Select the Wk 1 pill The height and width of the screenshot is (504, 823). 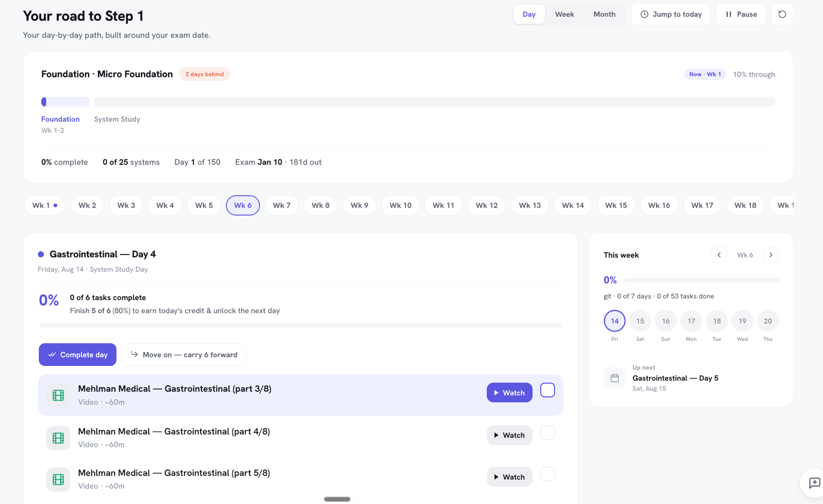(44, 205)
